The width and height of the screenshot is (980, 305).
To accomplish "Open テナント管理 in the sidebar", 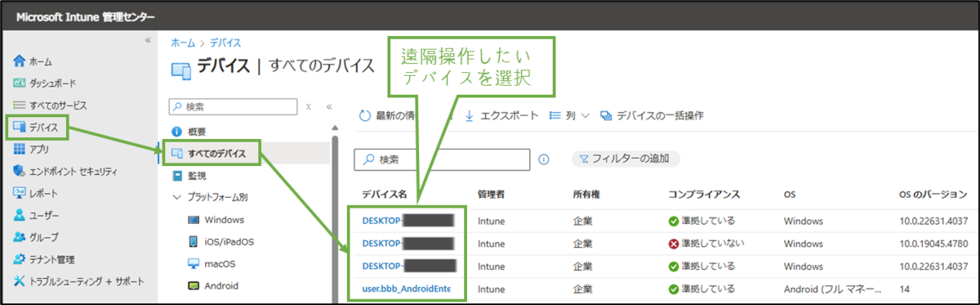I will point(52,260).
